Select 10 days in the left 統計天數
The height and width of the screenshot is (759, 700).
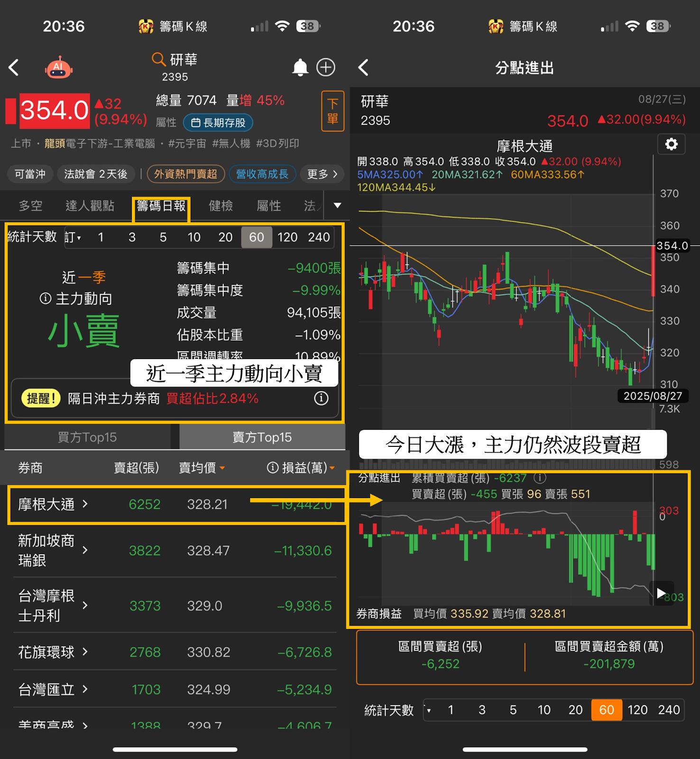pos(194,237)
